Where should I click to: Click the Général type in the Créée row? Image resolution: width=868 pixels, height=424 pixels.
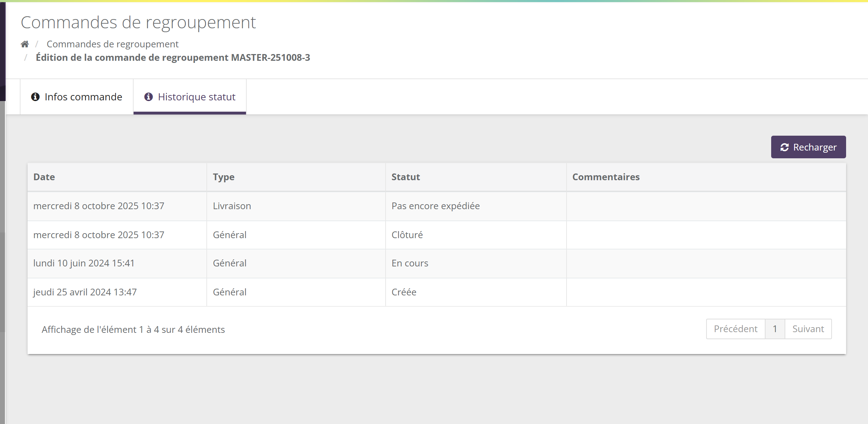296,292
